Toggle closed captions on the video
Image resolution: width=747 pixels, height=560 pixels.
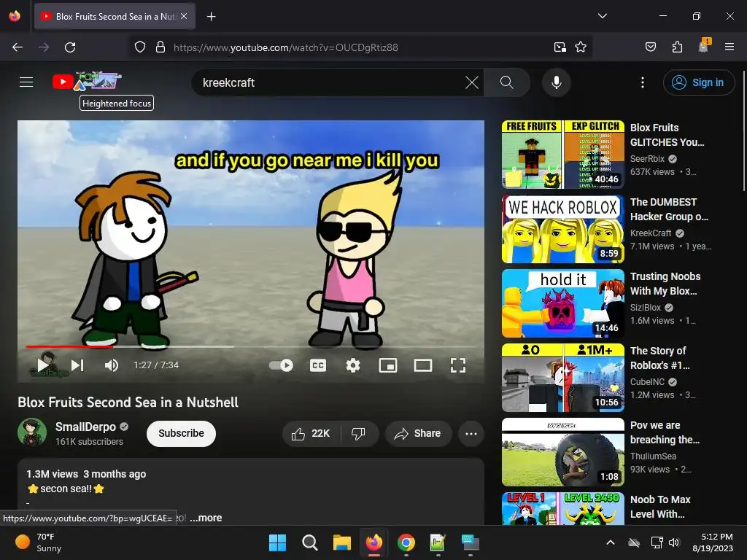click(x=318, y=365)
